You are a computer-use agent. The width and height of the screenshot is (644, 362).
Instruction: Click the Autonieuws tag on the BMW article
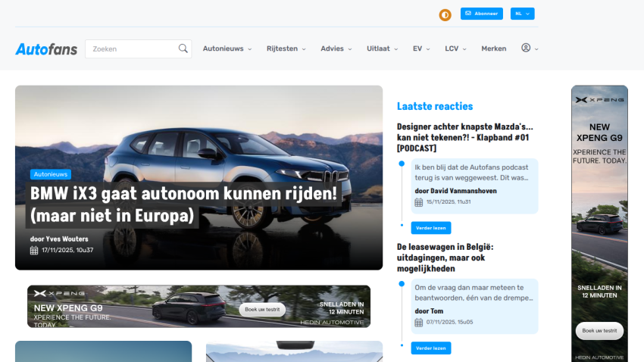point(51,174)
